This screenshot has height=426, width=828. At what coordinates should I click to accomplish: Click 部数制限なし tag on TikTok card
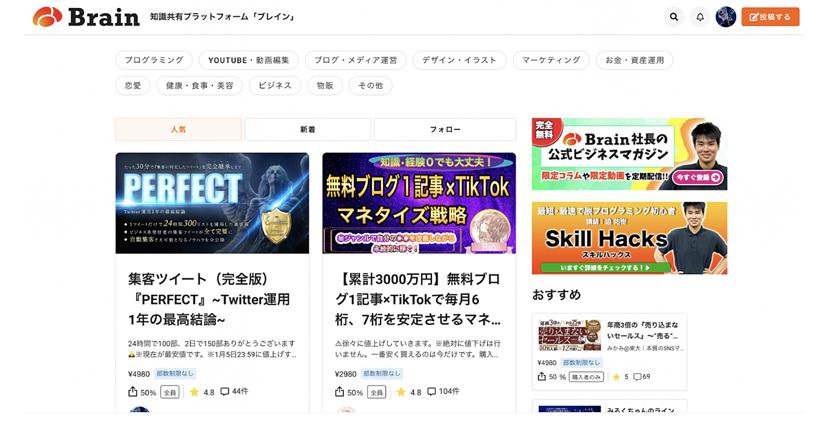pyautogui.click(x=382, y=374)
